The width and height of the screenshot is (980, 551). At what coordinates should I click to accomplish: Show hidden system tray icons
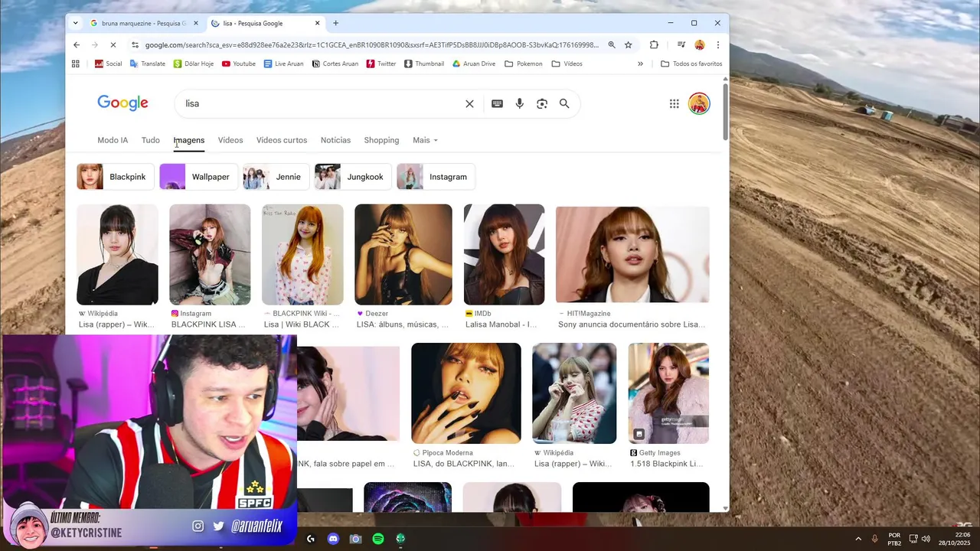pos(858,539)
